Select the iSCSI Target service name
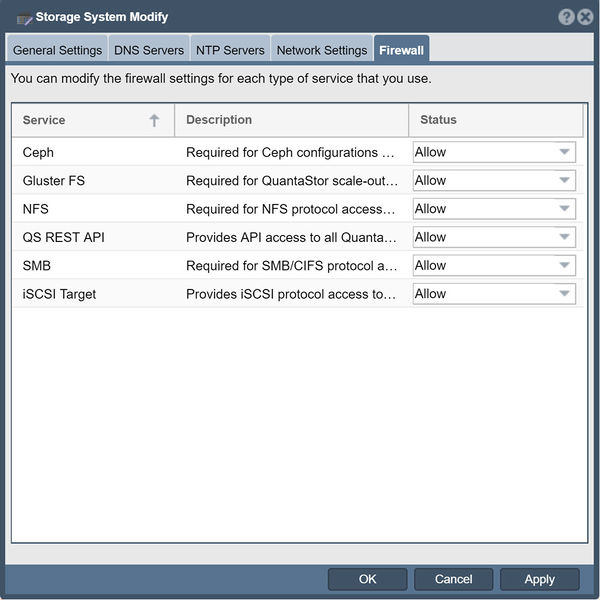This screenshot has height=600, width=600. point(59,294)
